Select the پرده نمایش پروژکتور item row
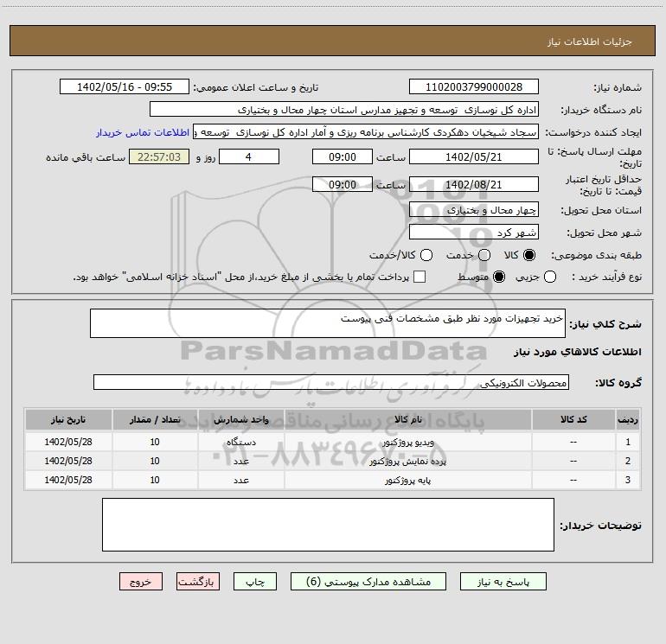The image size is (666, 644). (333, 461)
